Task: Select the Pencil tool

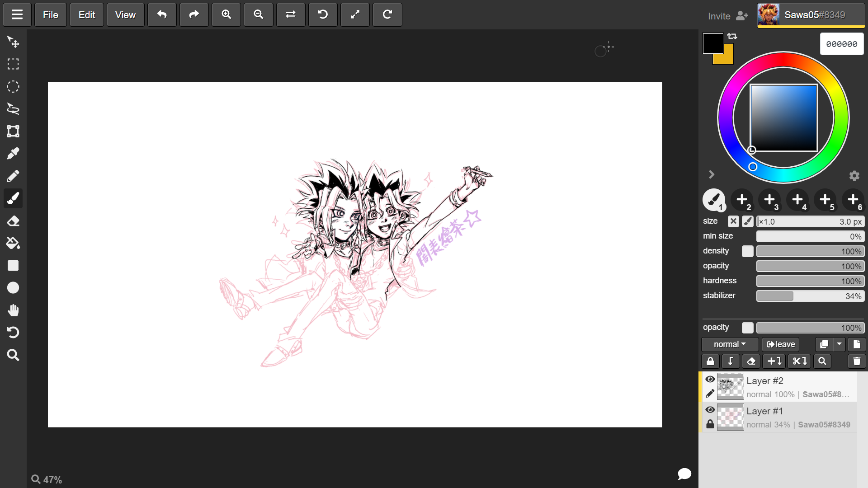Action: [13, 176]
